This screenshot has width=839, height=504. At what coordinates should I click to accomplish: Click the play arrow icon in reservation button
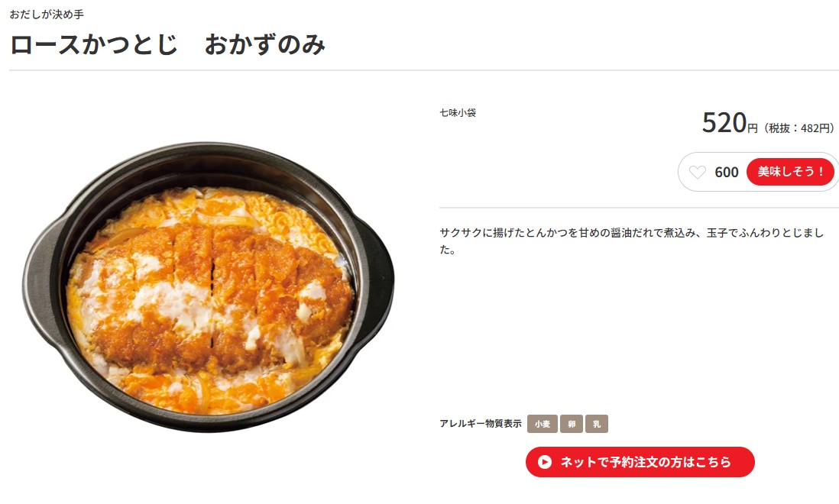[545, 462]
